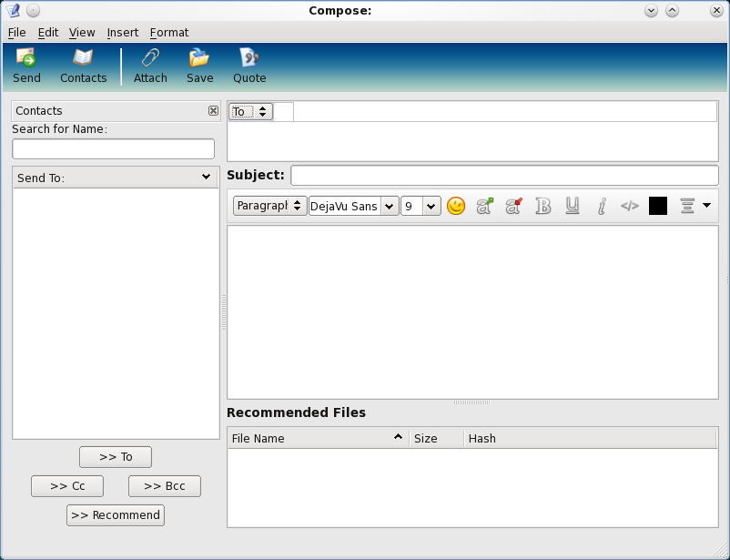Image resolution: width=730 pixels, height=560 pixels.
Task: Open the View menu
Action: click(82, 33)
